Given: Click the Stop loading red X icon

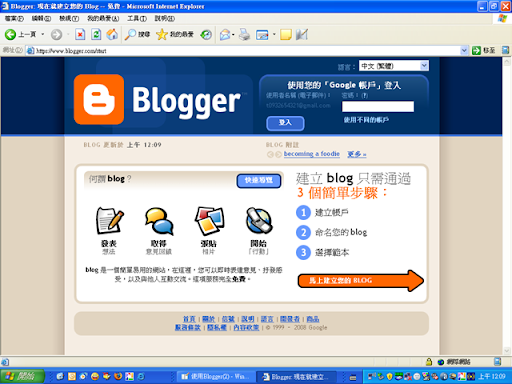Looking at the screenshot, I should click(x=80, y=34).
